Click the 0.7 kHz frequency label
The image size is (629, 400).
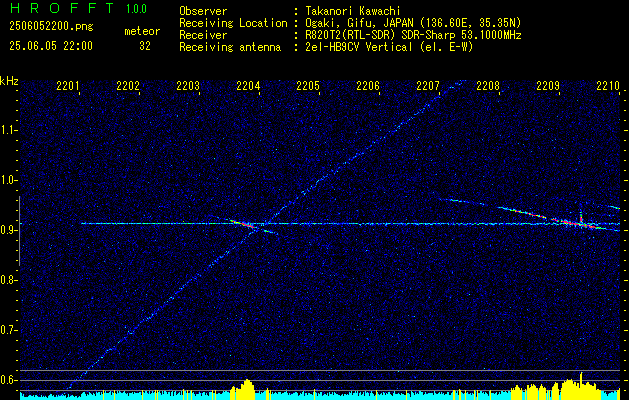pyautogui.click(x=8, y=330)
